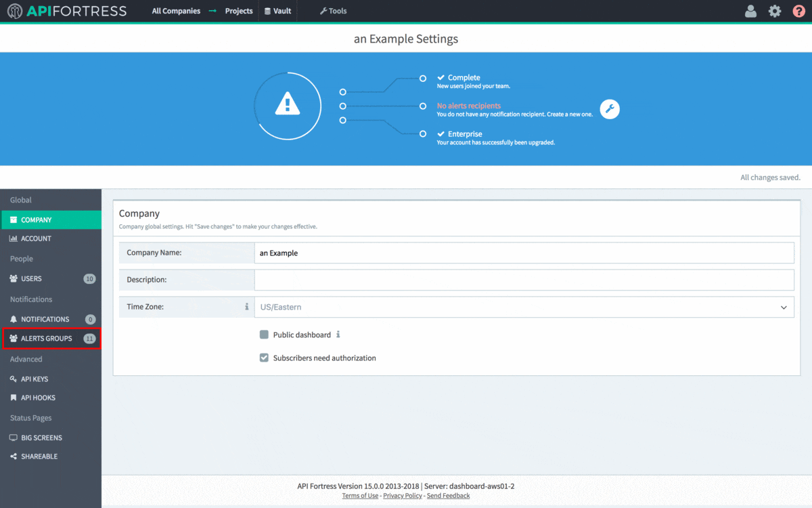Click the Privacy Policy link

point(402,496)
